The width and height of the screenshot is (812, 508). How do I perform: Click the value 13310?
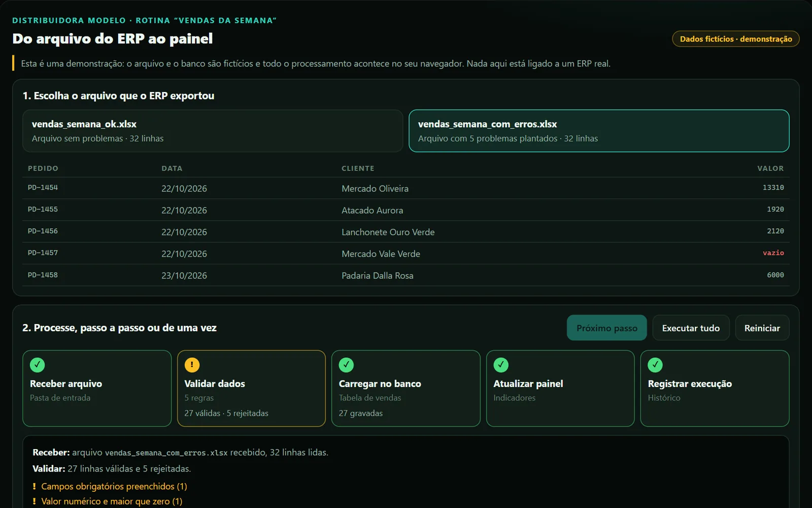click(773, 187)
